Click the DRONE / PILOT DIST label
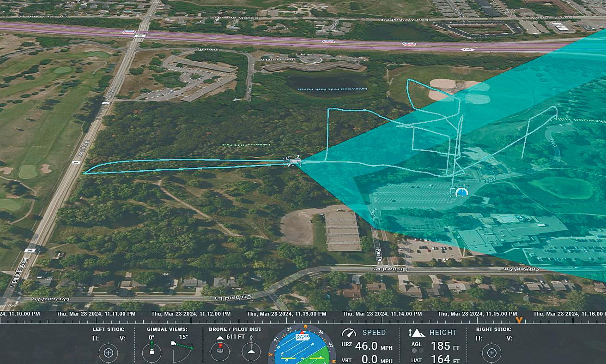Viewport: 606px width, 364px height. click(x=236, y=329)
